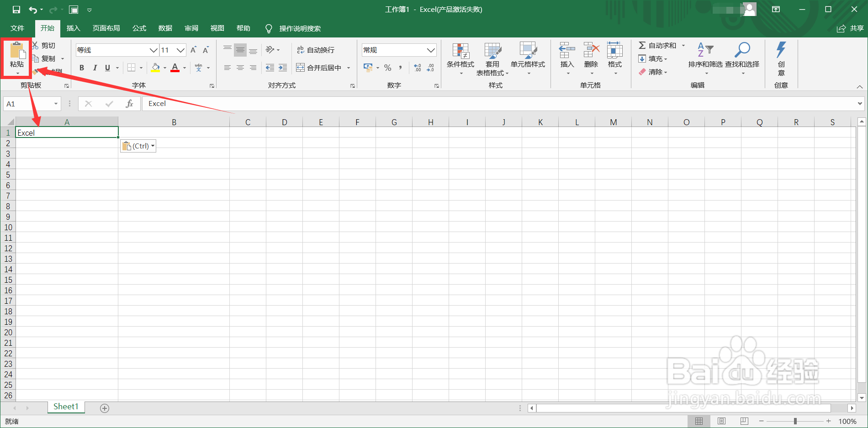Switch to Page Layout (页面布局) tab
The image size is (868, 428).
point(106,28)
